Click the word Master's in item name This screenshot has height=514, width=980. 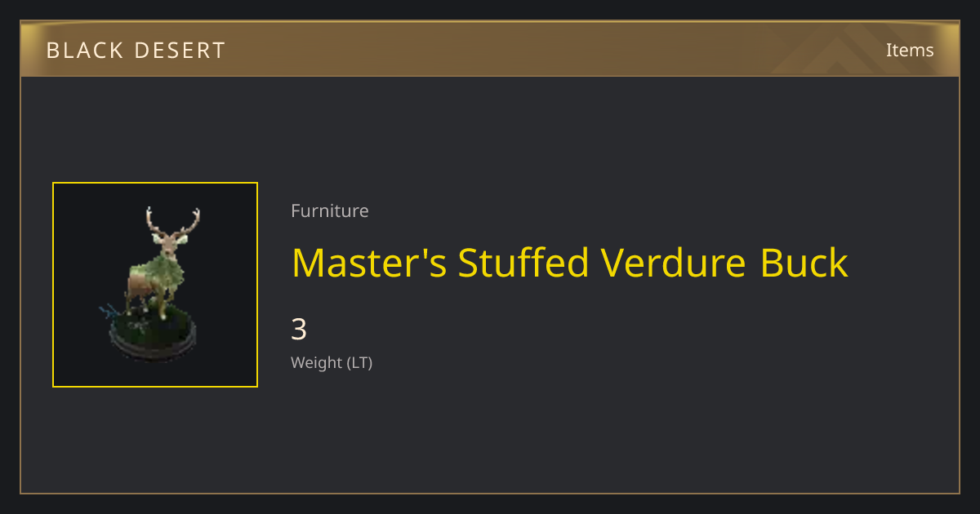point(367,264)
